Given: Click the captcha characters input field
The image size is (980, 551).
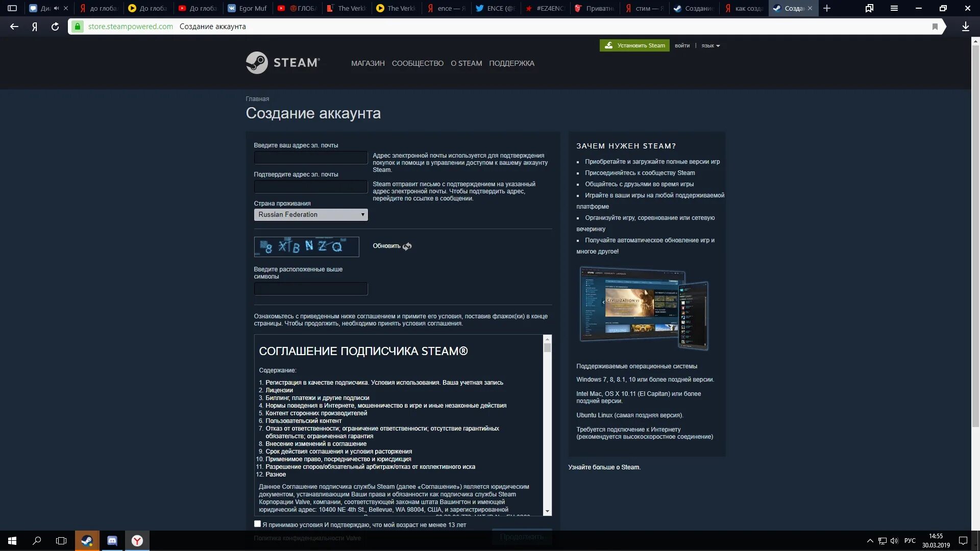Looking at the screenshot, I should click(311, 289).
